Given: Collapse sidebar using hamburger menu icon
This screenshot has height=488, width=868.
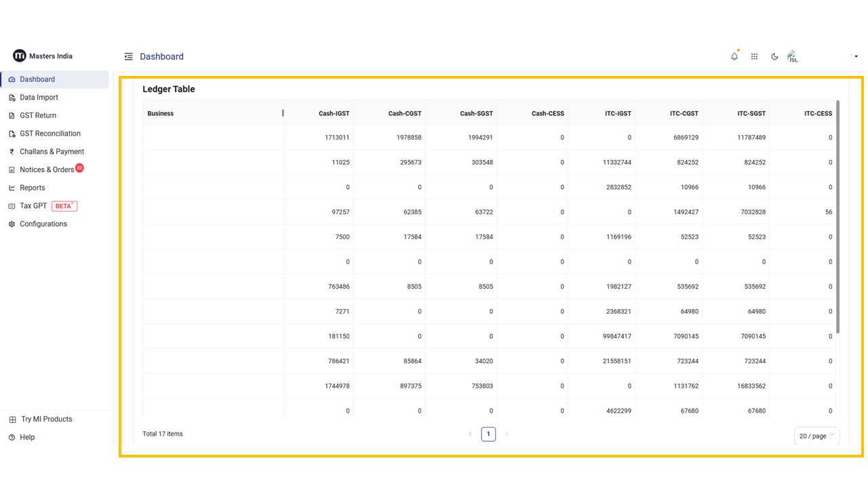Looking at the screenshot, I should 128,57.
